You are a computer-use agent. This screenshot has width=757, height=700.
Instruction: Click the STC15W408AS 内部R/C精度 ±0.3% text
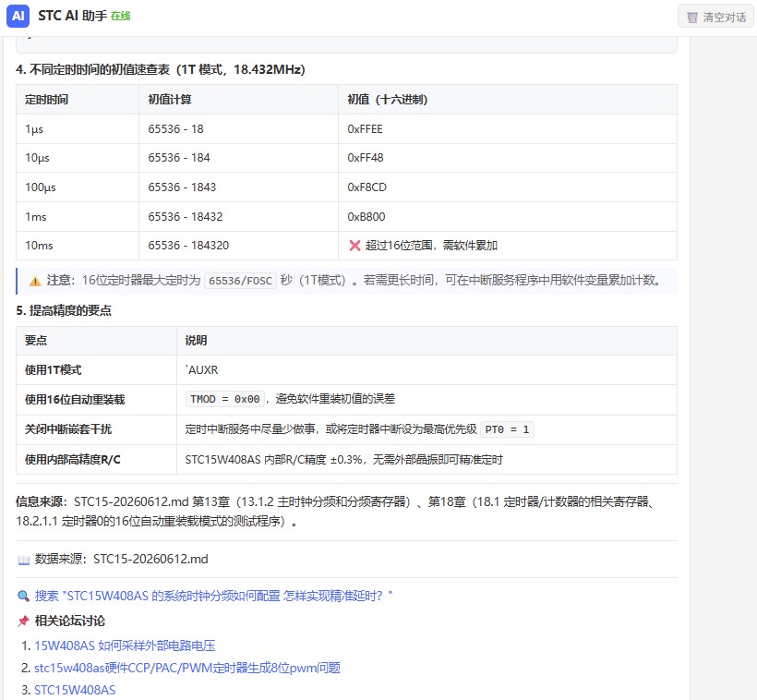[x=274, y=459]
